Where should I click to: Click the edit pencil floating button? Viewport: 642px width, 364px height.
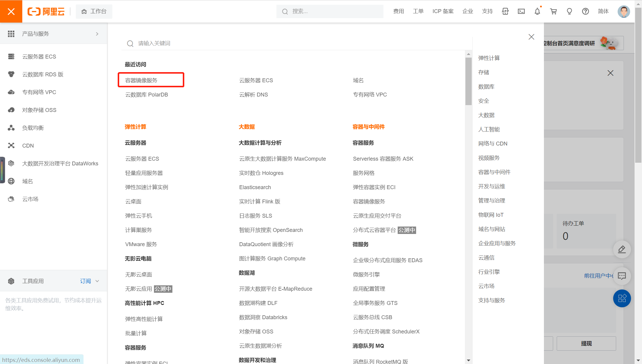pos(622,249)
